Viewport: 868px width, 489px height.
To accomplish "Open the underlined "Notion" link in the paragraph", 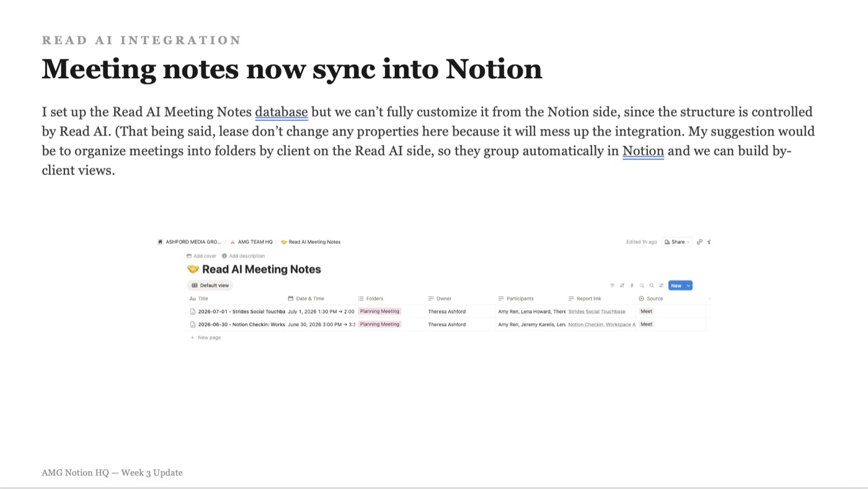I will coord(643,151).
